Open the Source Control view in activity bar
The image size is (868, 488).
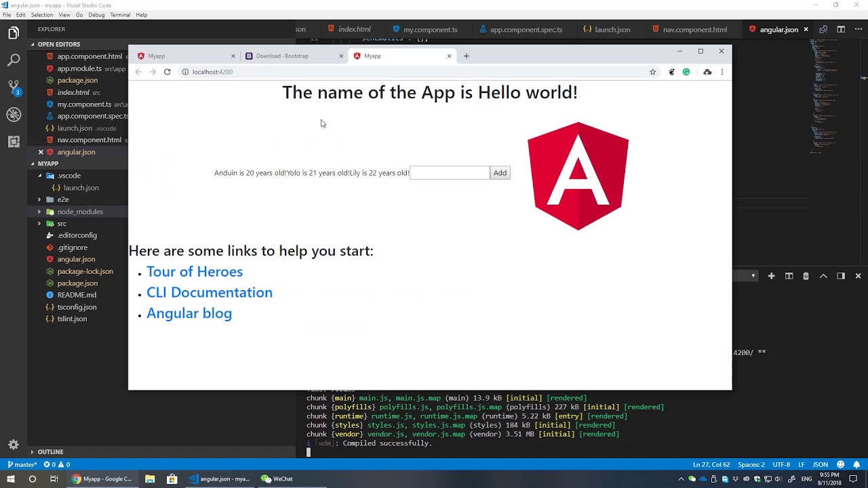pyautogui.click(x=14, y=87)
